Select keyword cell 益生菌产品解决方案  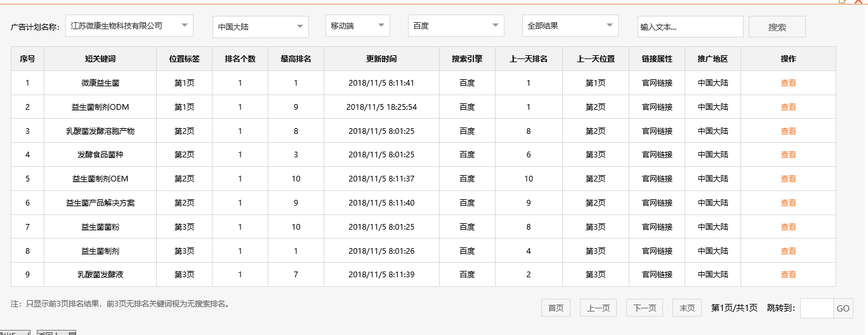coord(100,202)
